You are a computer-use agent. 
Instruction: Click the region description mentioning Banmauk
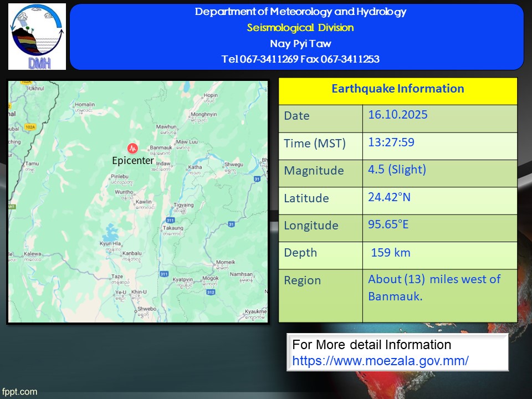coord(434,288)
